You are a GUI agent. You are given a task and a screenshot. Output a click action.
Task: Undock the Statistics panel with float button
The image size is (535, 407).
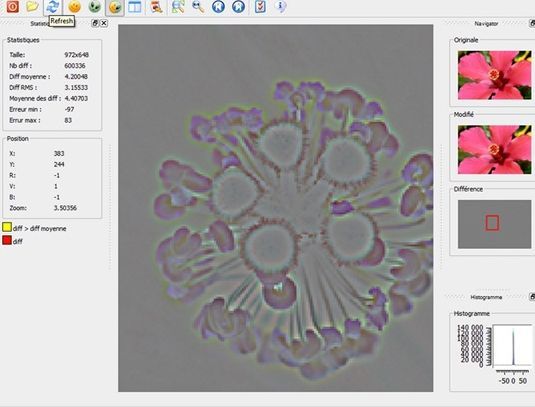pos(95,23)
